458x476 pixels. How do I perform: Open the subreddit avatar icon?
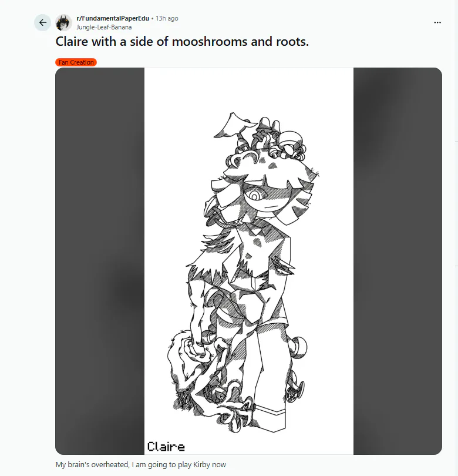[x=63, y=22]
